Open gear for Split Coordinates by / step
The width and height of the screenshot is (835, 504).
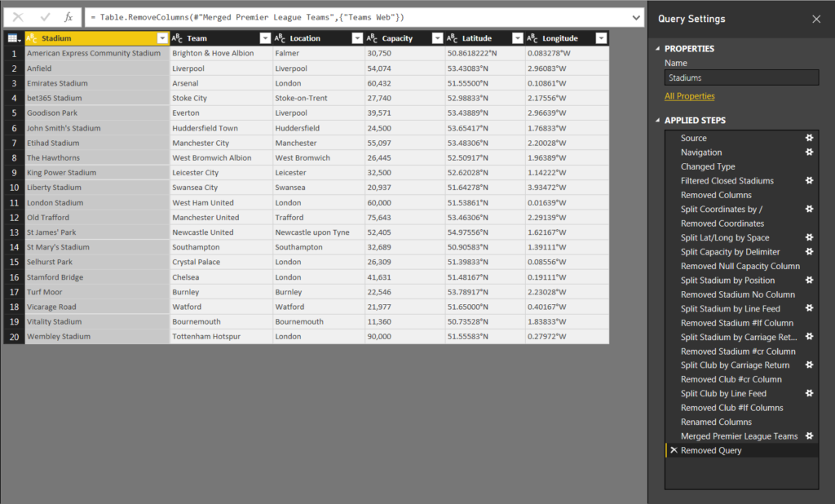(810, 209)
